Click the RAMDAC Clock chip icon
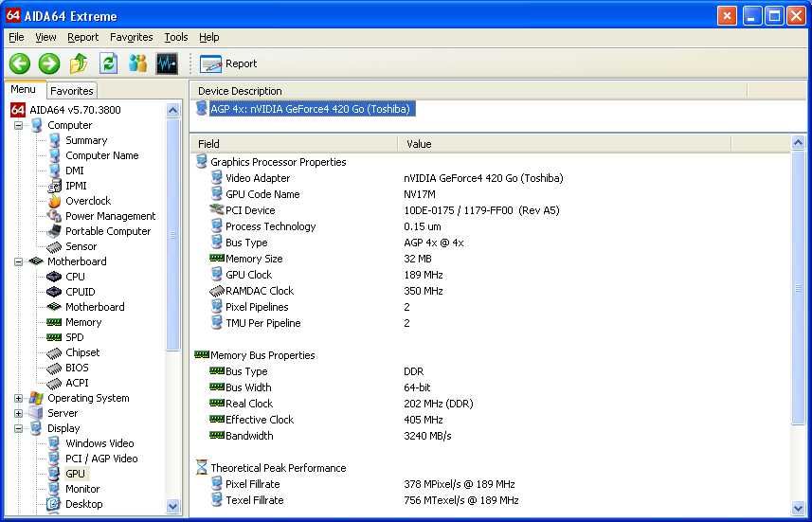812x522 pixels. 216,291
